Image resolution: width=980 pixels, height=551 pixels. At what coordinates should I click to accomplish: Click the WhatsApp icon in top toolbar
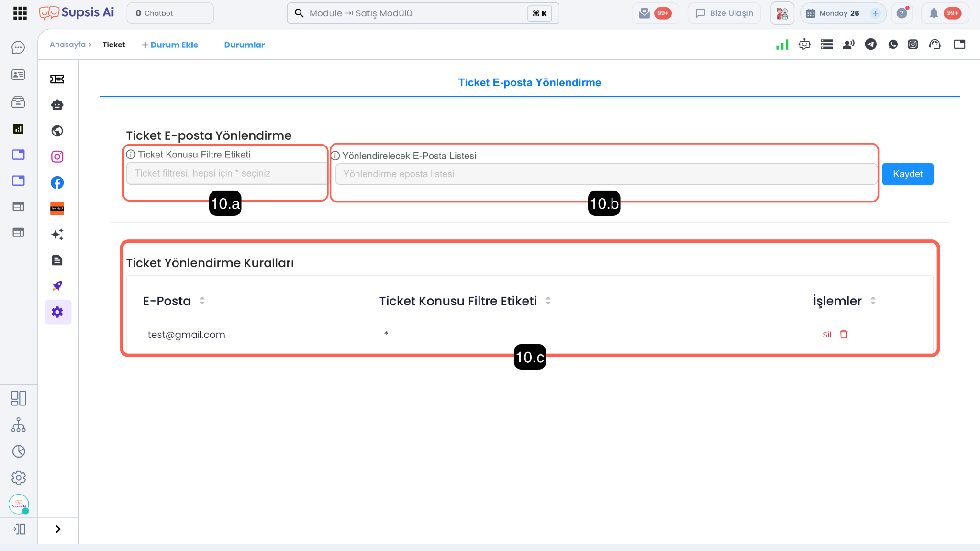click(x=893, y=45)
